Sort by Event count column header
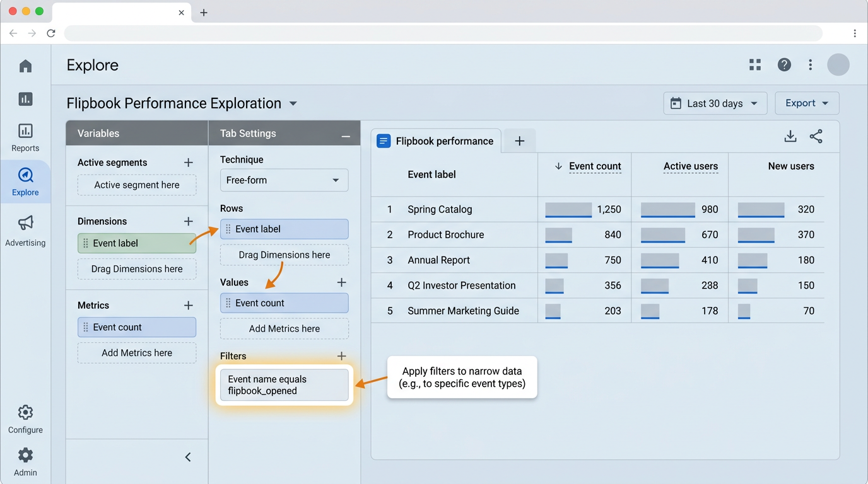Screen dimensions: 868x484 pyautogui.click(x=594, y=166)
